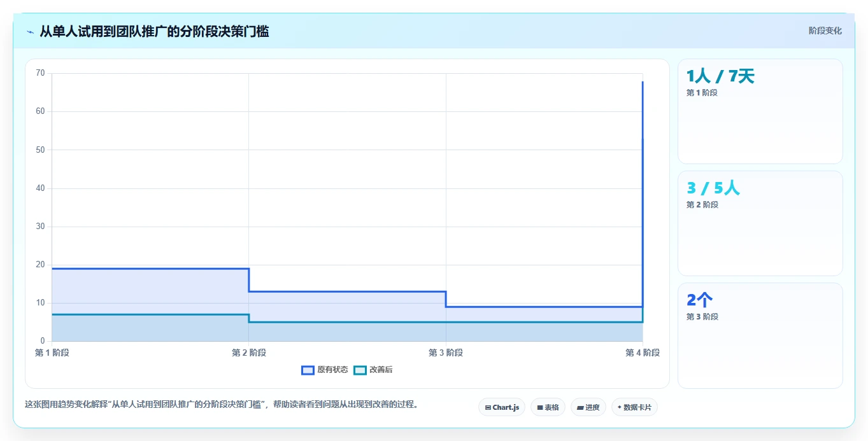Click the 阶段变化 label in header
Screen dimensions: 868x441
point(825,31)
